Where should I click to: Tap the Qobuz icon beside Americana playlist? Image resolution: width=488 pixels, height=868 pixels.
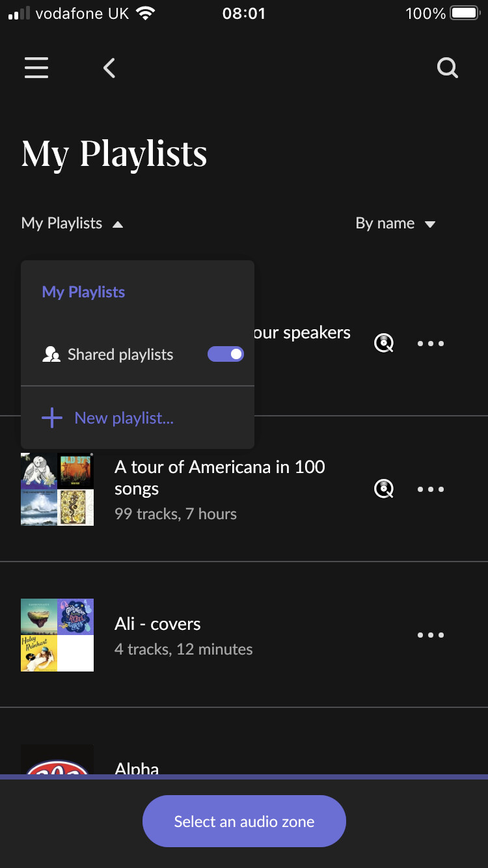pos(384,489)
